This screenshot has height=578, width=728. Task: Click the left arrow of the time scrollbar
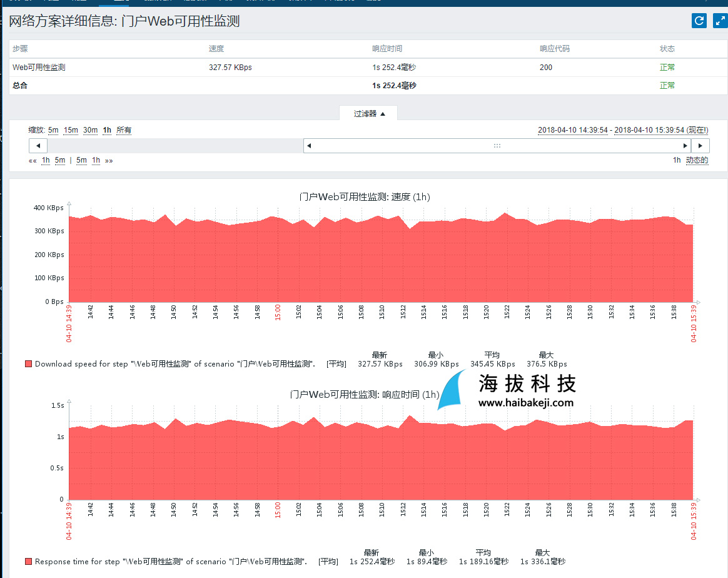point(38,146)
